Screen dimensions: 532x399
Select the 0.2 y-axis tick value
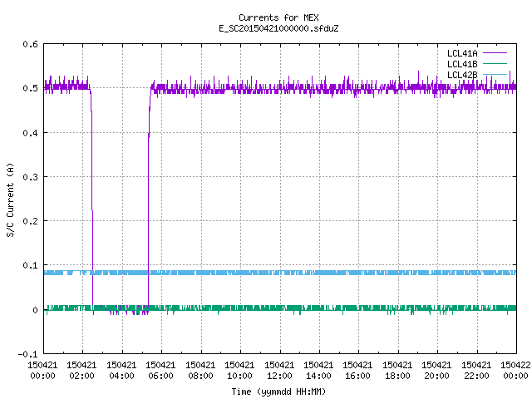30,221
